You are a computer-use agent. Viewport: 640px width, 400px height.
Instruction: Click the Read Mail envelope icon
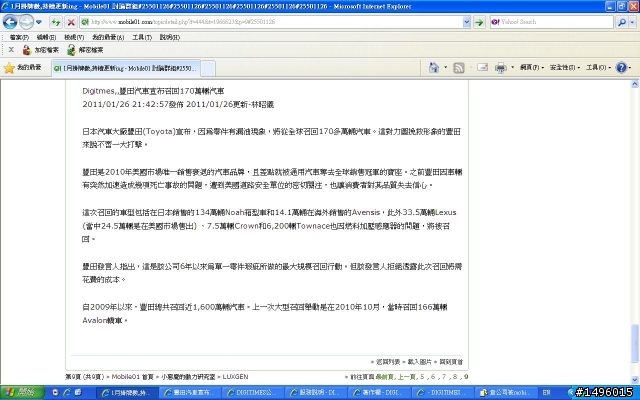point(482,67)
